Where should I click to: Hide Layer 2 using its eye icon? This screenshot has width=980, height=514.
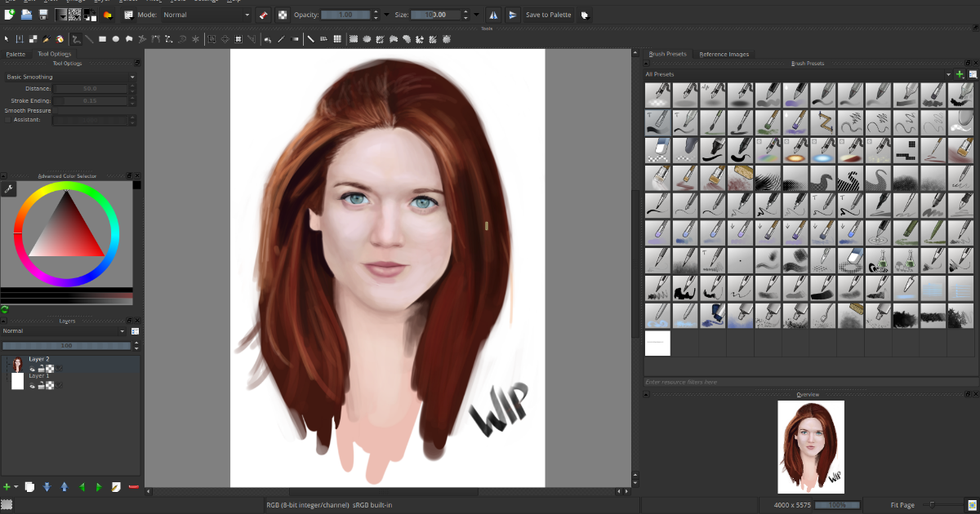(x=33, y=368)
